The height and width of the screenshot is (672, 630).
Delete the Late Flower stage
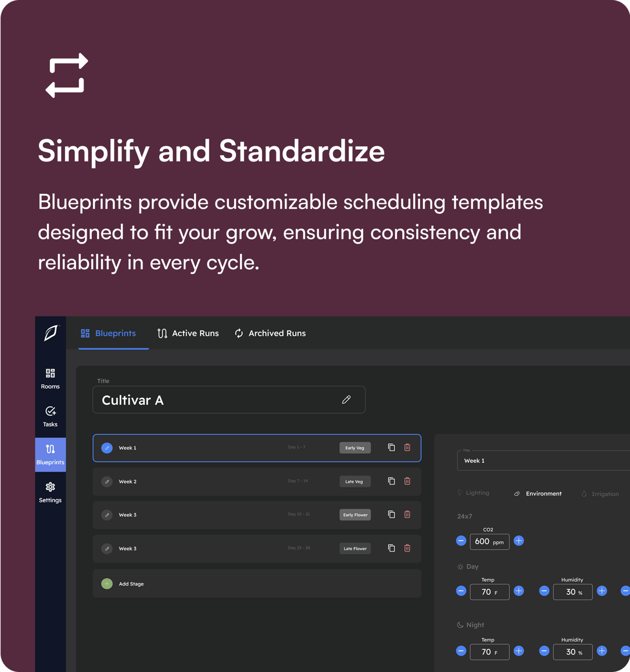coord(407,548)
